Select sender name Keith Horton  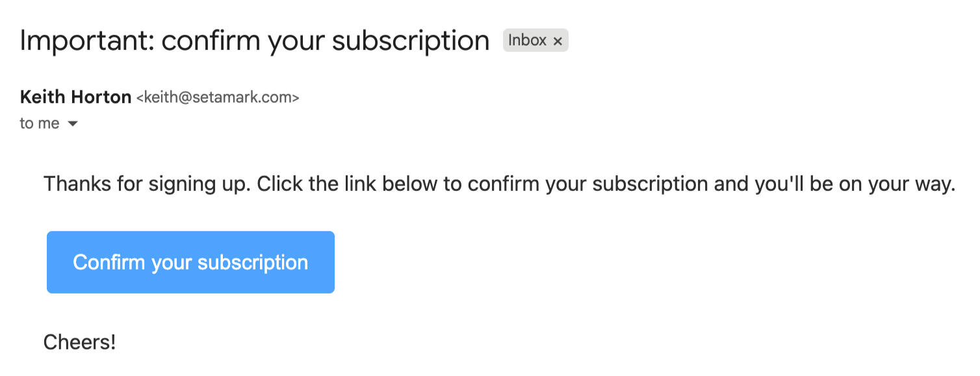[x=75, y=97]
